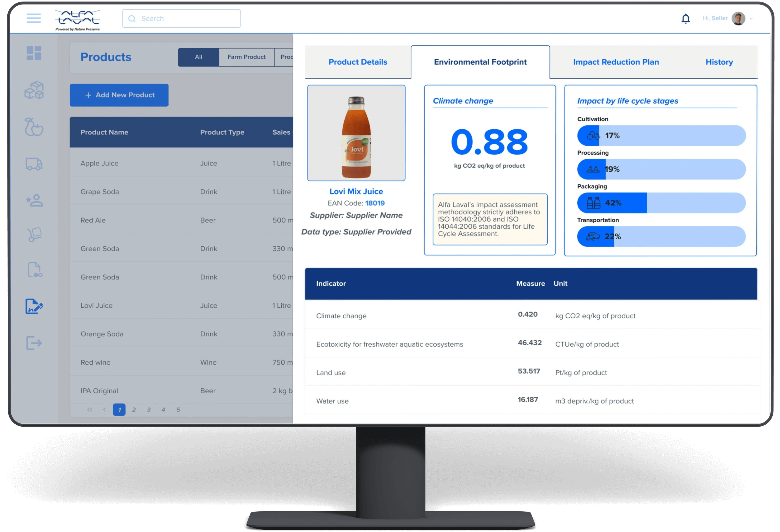Open the fruit farm products sidebar icon
The width and height of the screenshot is (780, 532).
coord(34,127)
